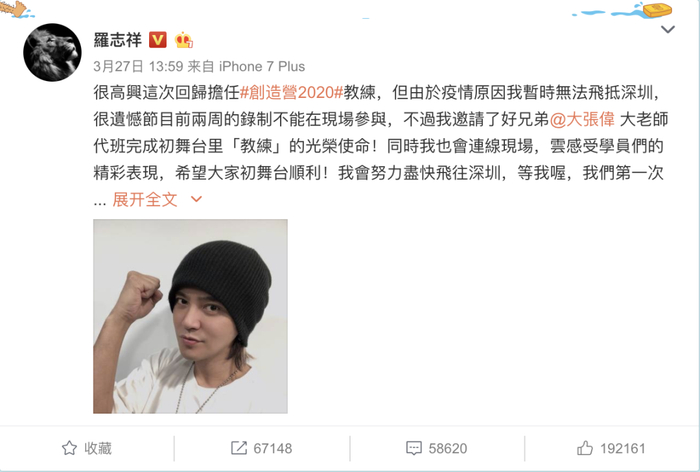Expand full post via 展开全文
The width and height of the screenshot is (700, 472).
(145, 199)
